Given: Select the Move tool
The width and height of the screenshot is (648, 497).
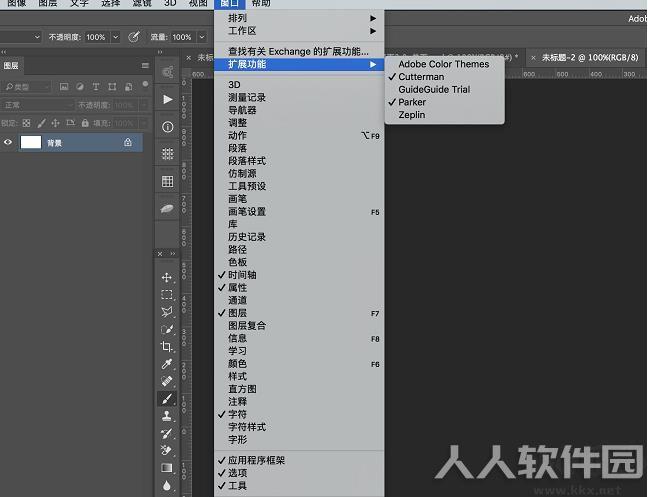Looking at the screenshot, I should coord(167,278).
